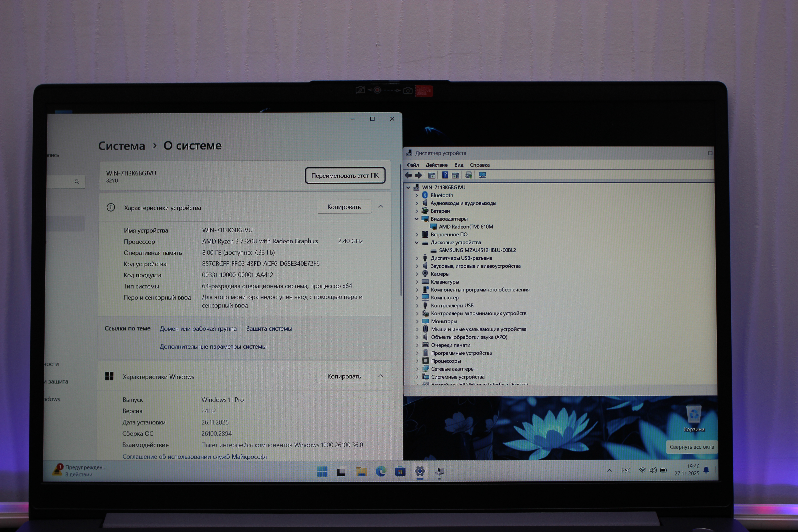Click the Forward arrow in Device Manager toolbar

(x=418, y=175)
